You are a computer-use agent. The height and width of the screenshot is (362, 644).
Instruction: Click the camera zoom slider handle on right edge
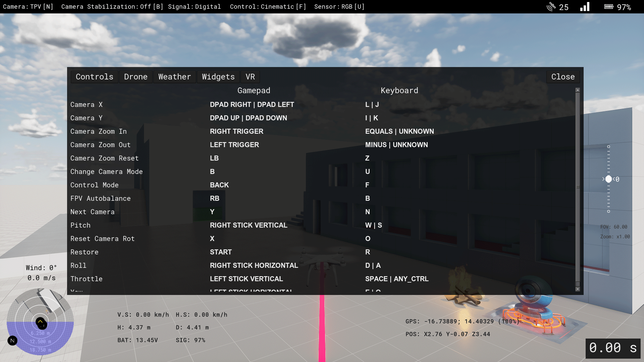(x=609, y=179)
